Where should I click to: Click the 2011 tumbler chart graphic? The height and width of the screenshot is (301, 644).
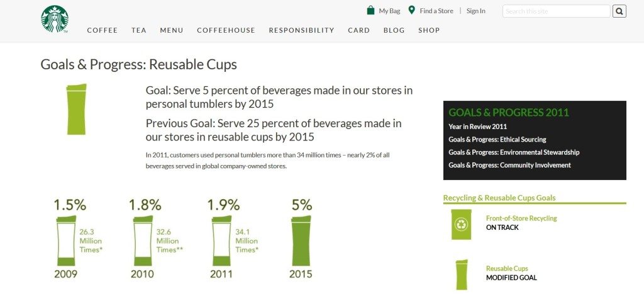coord(221,241)
